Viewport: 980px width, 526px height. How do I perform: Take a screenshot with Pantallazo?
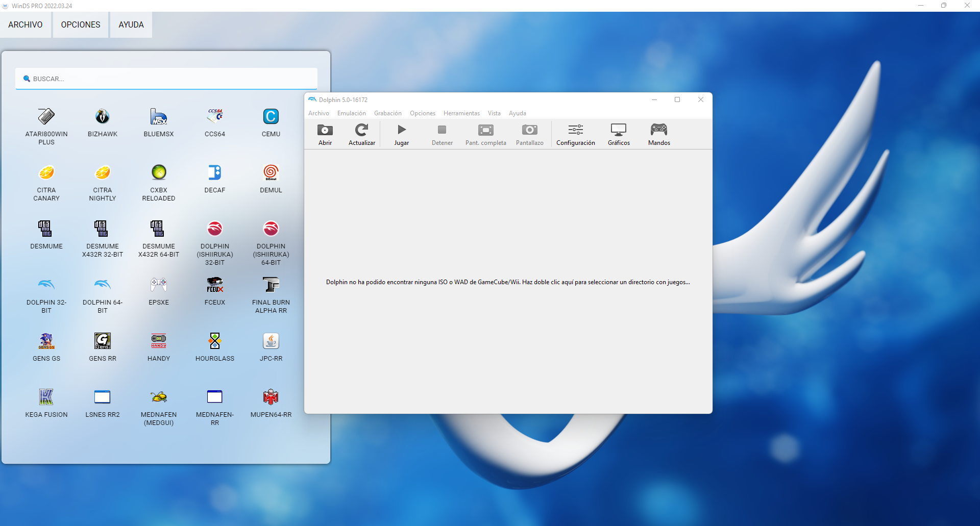coord(530,135)
